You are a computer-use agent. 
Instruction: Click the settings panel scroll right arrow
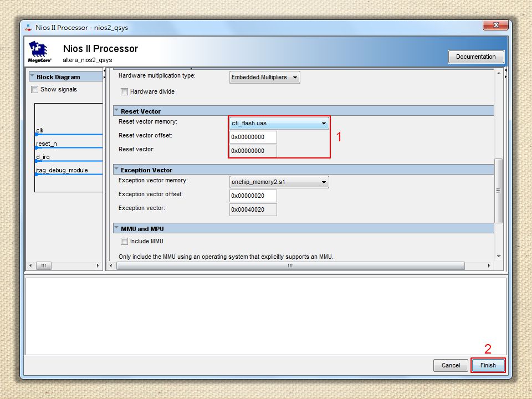point(489,265)
